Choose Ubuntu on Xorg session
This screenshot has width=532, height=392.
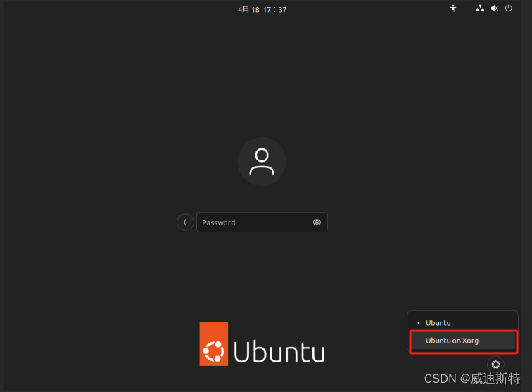point(463,341)
